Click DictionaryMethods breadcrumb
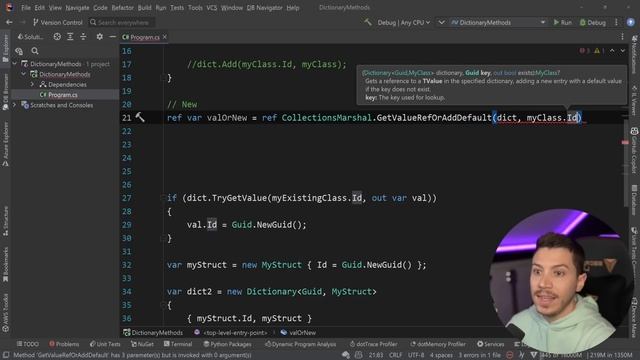This screenshot has height=360, width=640. [153, 332]
